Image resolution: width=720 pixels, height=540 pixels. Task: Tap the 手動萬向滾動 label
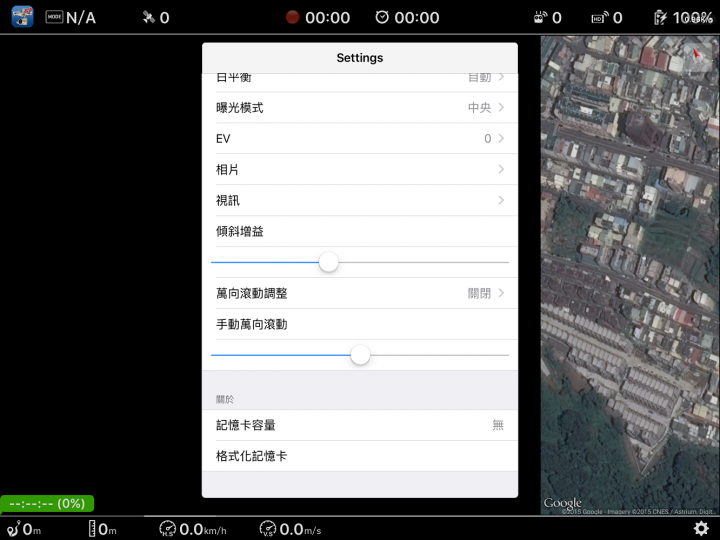pos(252,324)
